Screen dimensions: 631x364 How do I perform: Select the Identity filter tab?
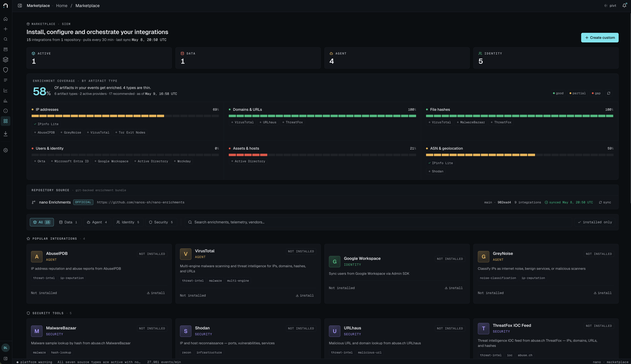(x=128, y=222)
